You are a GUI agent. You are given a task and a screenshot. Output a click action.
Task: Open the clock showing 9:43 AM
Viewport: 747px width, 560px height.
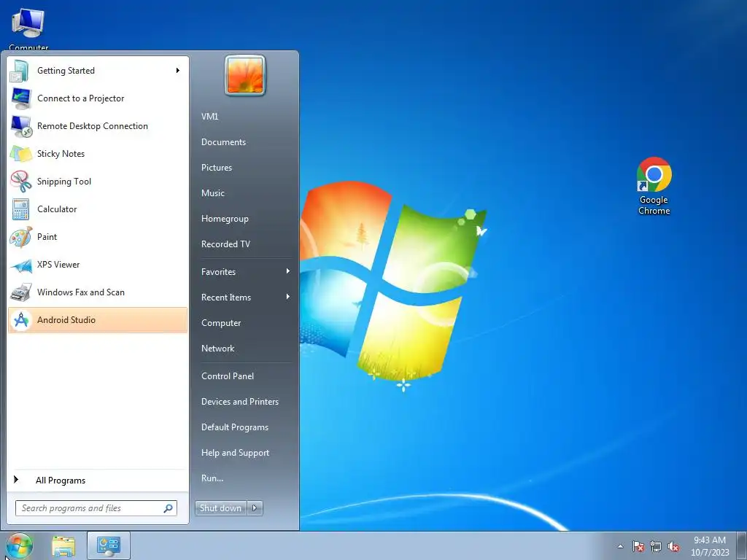click(x=710, y=546)
